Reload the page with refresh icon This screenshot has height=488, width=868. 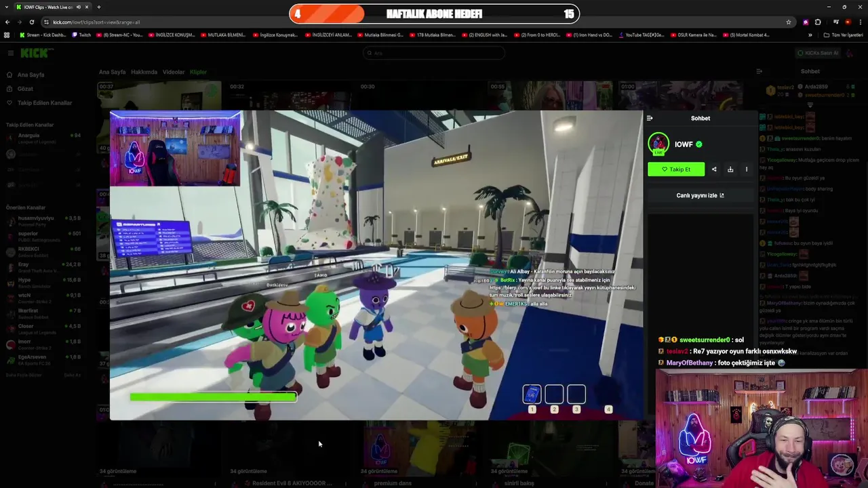click(x=32, y=22)
